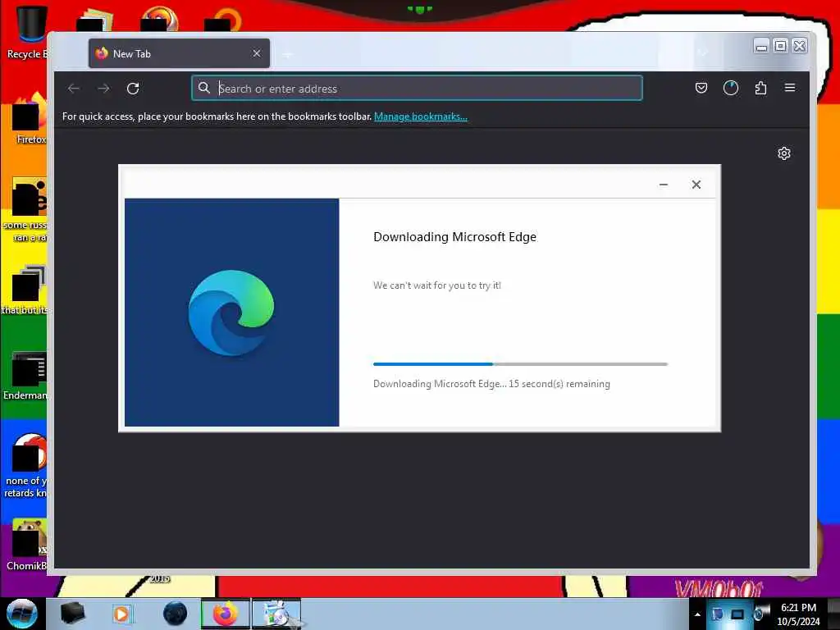Click the display icon in system tray
This screenshot has width=840, height=630.
click(x=737, y=614)
